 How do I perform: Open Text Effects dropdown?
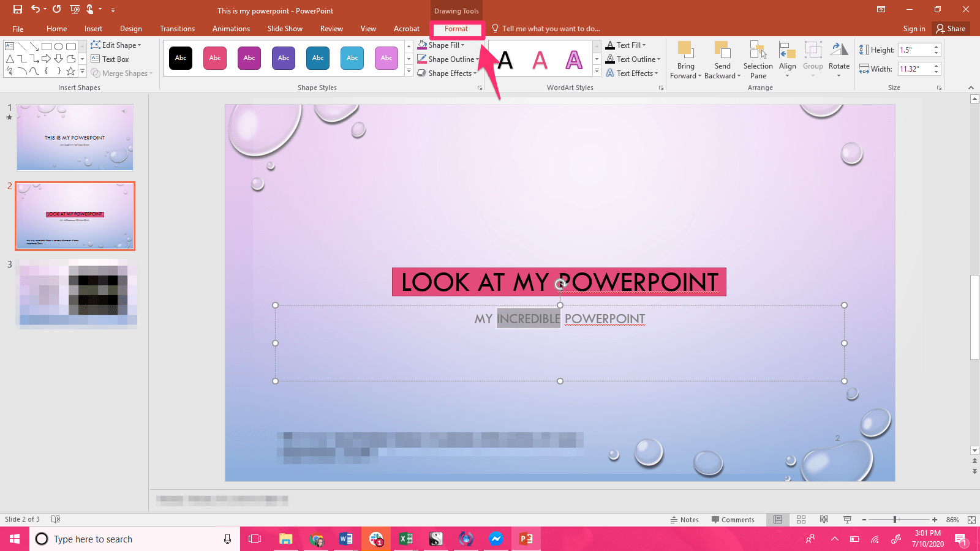(632, 73)
